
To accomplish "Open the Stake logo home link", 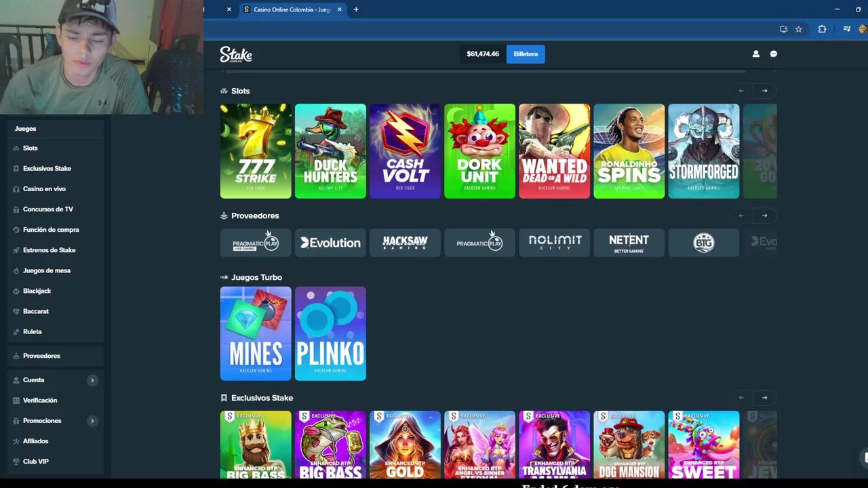I will [x=236, y=54].
